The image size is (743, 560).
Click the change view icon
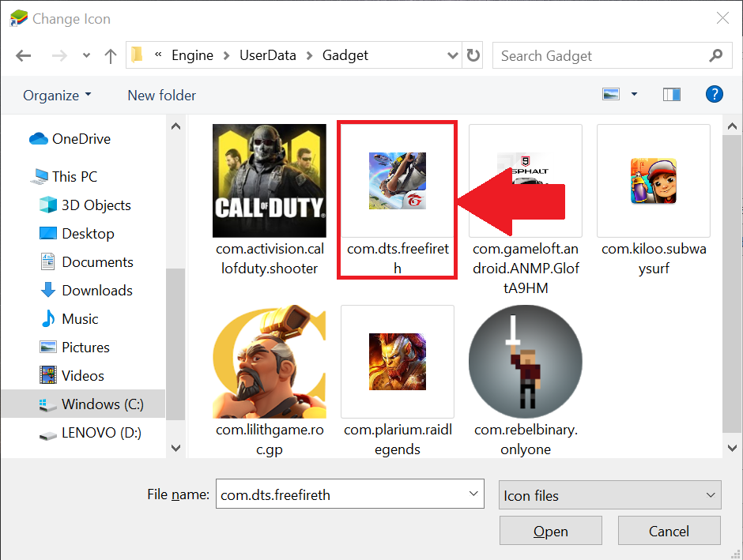coord(611,94)
